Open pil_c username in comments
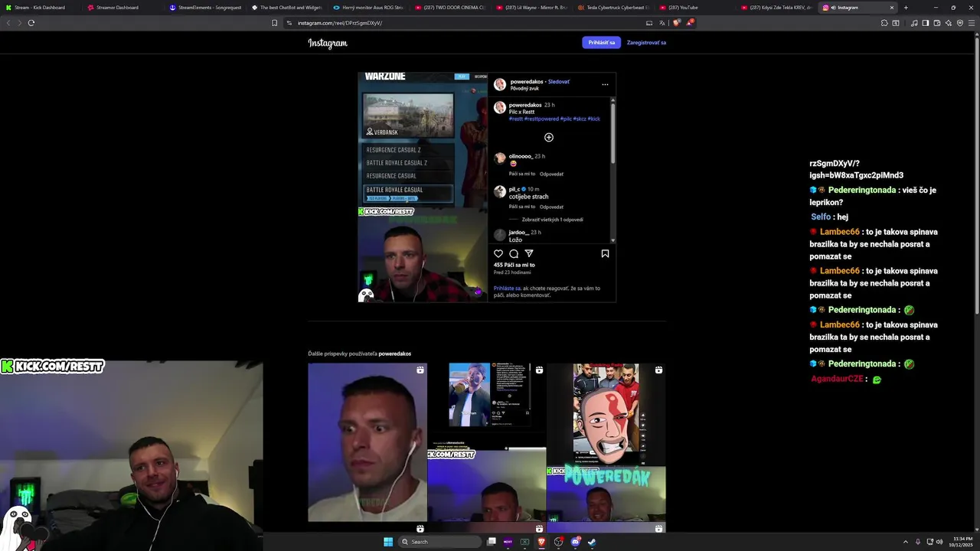 (514, 189)
